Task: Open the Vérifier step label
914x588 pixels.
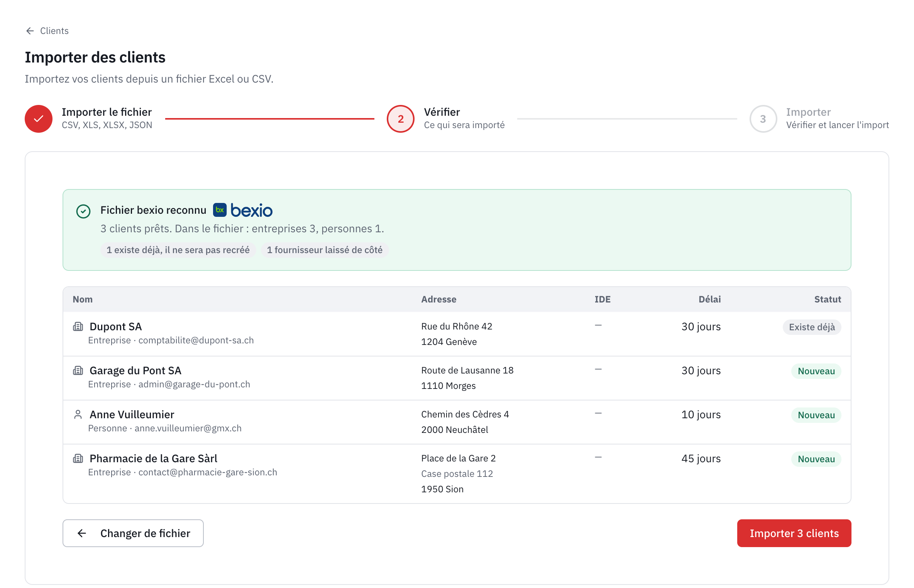Action: (x=442, y=112)
